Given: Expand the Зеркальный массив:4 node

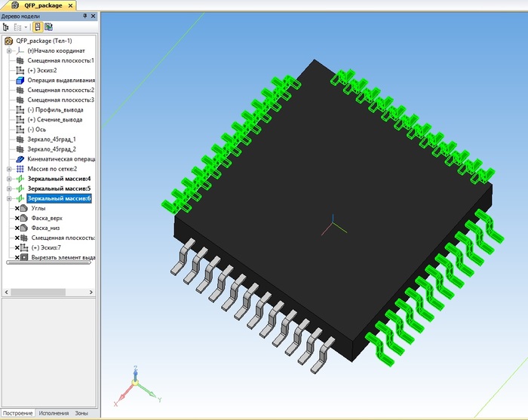Looking at the screenshot, I should (9, 179).
